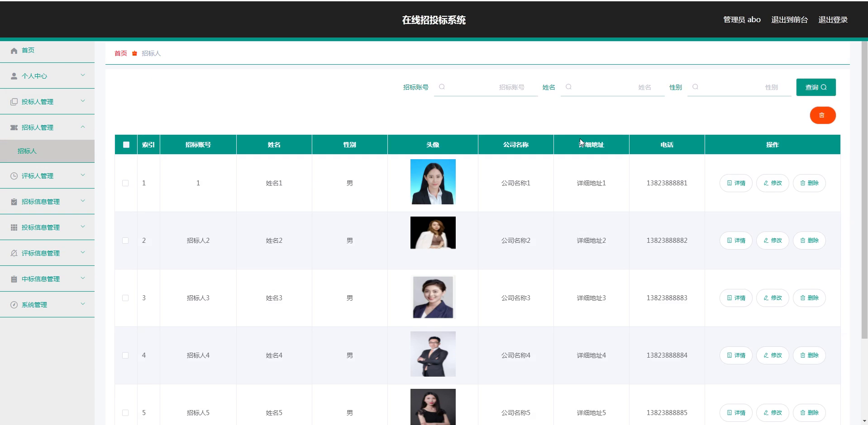Click the 姓名 search input field
Screen dimensions: 868x425
tap(613, 87)
